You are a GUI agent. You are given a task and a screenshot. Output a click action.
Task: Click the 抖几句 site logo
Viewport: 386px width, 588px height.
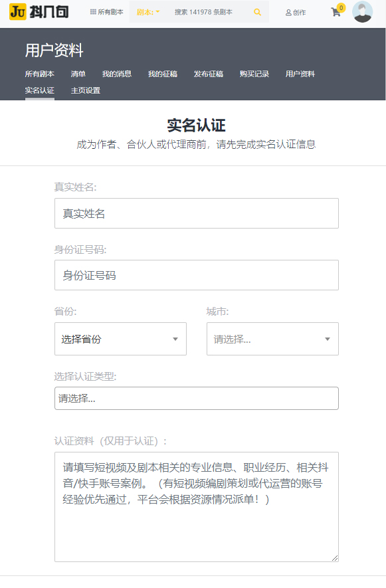[39, 12]
